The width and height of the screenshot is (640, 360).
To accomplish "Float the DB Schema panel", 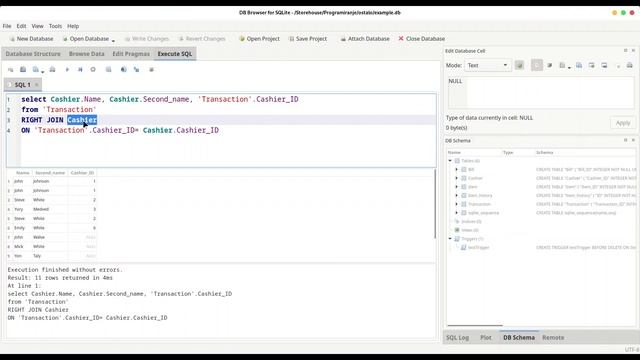I will [x=625, y=140].
